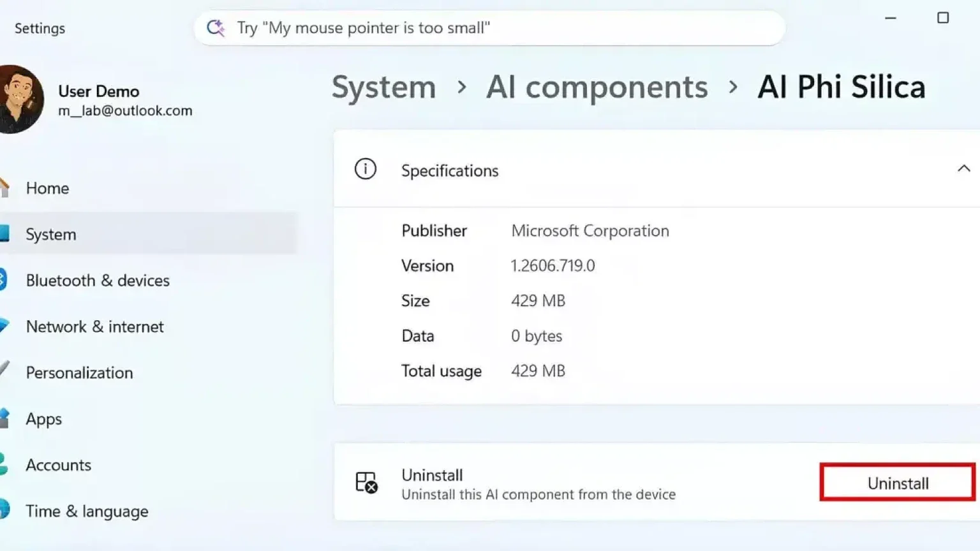Minimize the Settings window
This screenshot has height=551, width=980.
891,18
